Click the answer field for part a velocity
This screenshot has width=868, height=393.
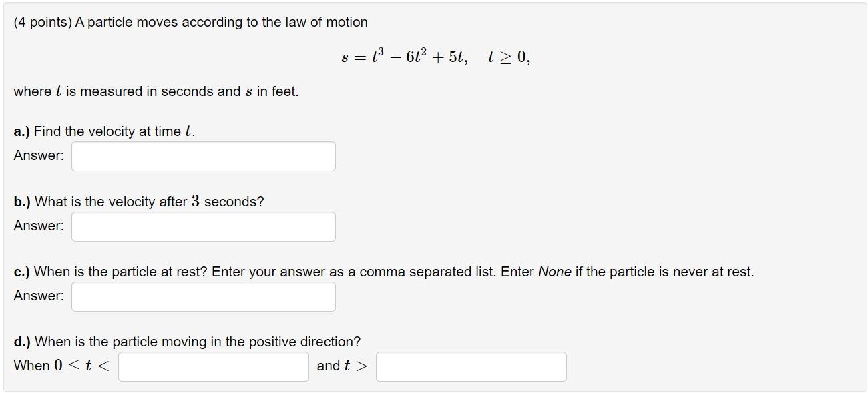coord(204,156)
